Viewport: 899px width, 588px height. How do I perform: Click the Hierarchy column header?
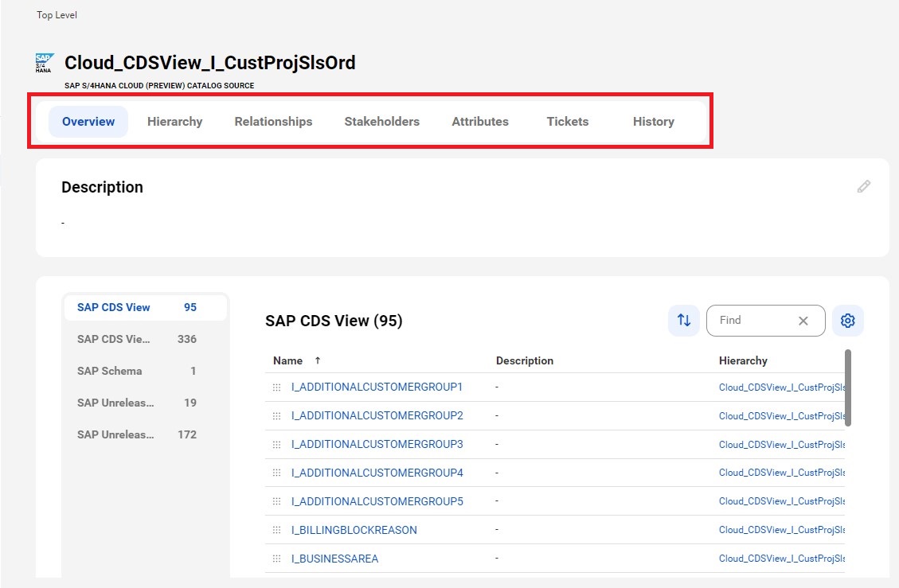pyautogui.click(x=743, y=360)
